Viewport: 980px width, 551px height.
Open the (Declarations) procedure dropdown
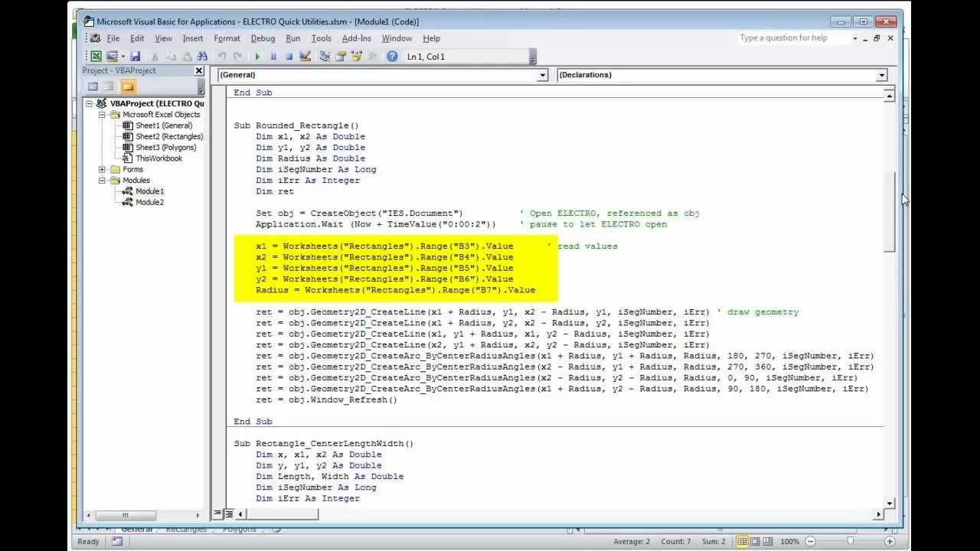coord(882,75)
